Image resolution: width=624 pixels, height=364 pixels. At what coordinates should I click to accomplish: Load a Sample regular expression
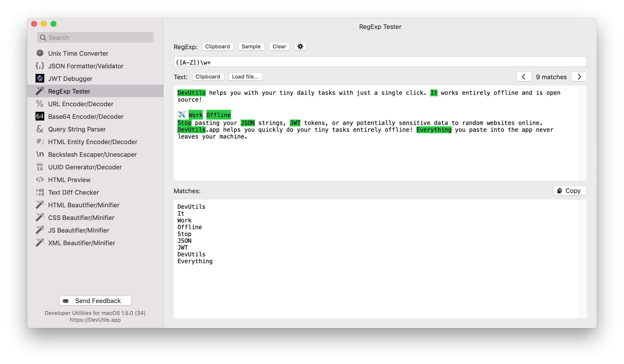point(251,46)
